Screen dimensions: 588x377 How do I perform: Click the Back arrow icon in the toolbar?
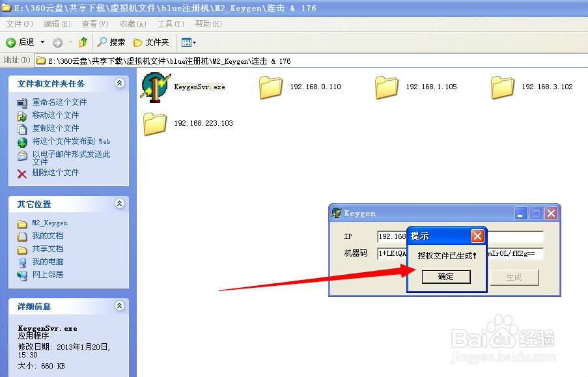click(x=11, y=42)
